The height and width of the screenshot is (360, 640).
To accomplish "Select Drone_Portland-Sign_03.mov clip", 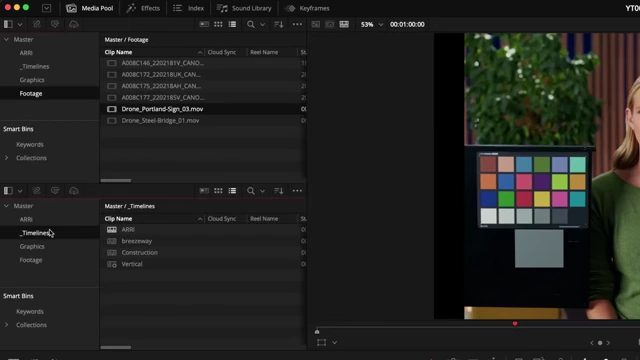I will click(x=162, y=109).
